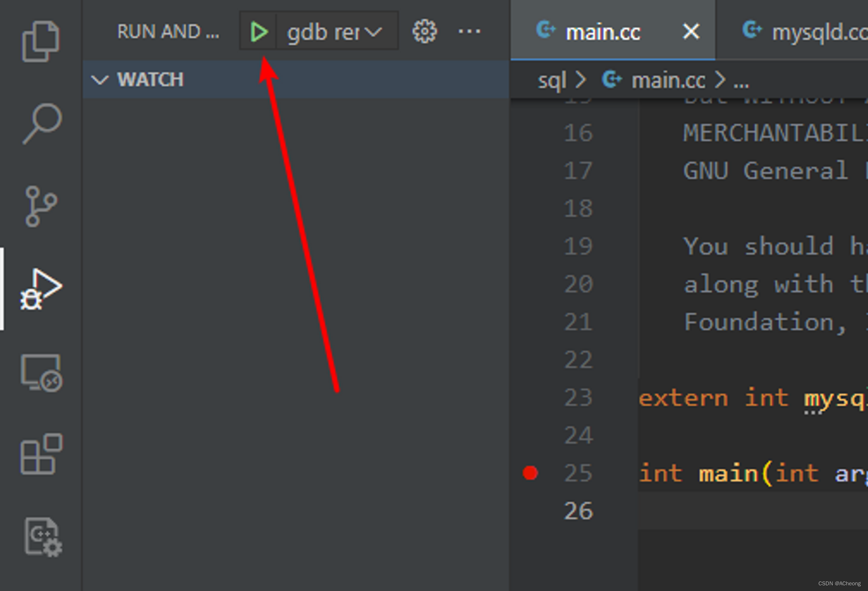Remove the breakpoint on line 25
This screenshot has height=591, width=868.
[x=530, y=473]
